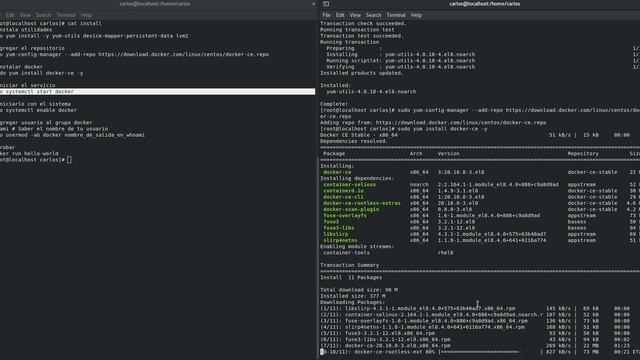Image resolution: width=640 pixels, height=360 pixels.
Task: Click the (7/11) docker-ce download line
Action: tap(475, 346)
